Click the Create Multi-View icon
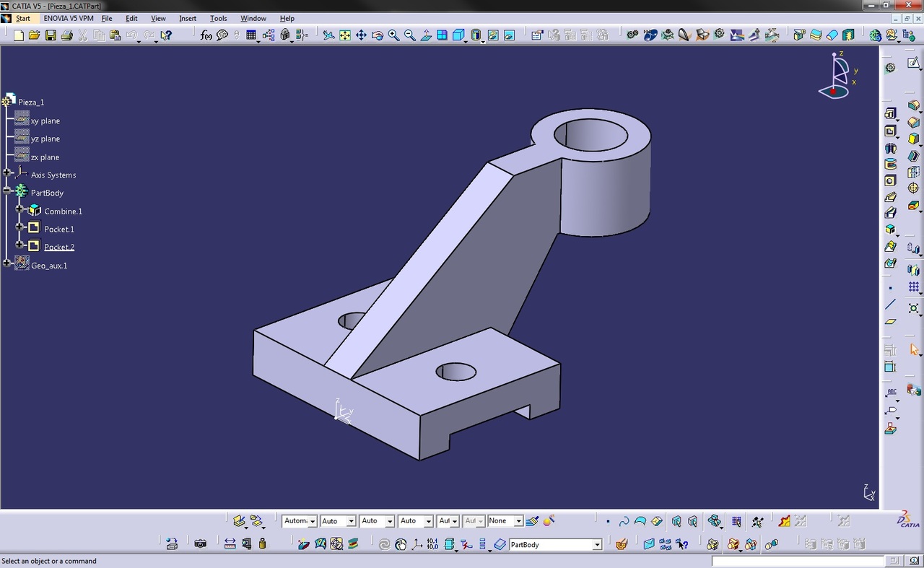 click(x=442, y=35)
